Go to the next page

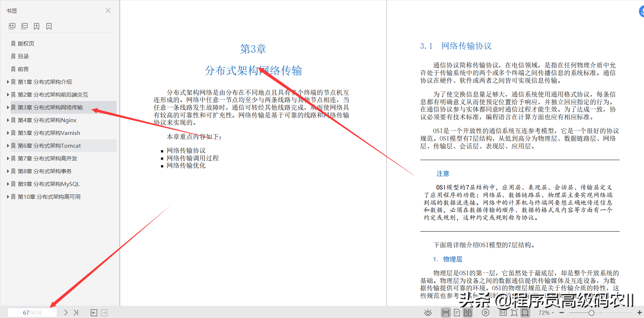point(66,313)
